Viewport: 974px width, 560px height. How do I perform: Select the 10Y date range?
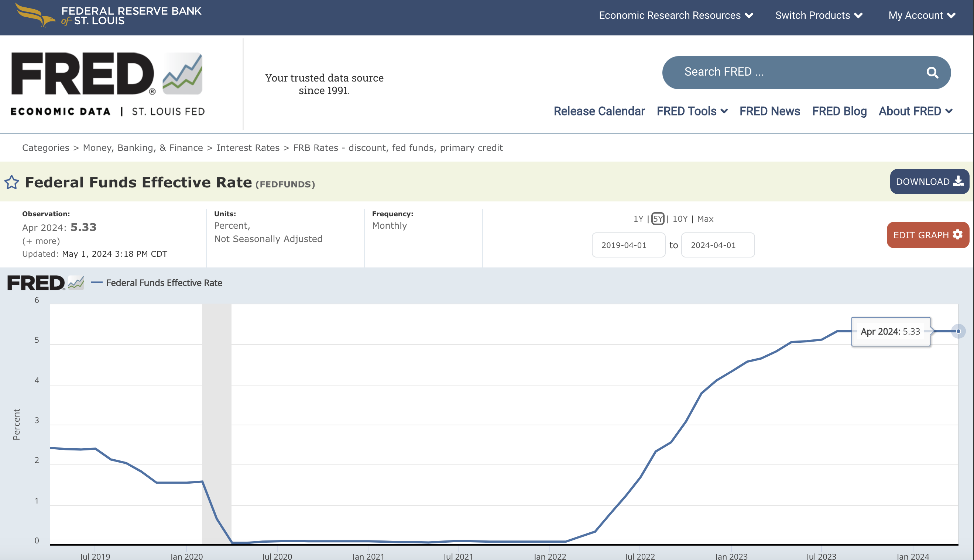pyautogui.click(x=680, y=219)
